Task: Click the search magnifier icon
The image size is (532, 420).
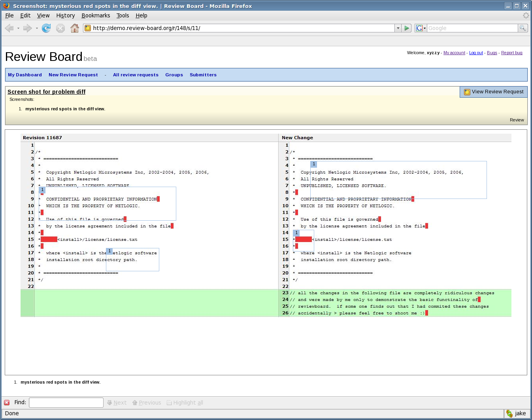Action: 523,28
